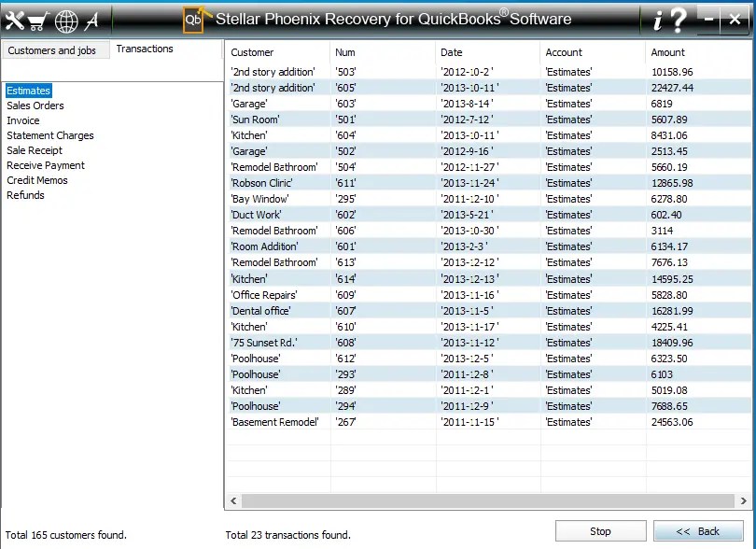This screenshot has height=549, width=756.
Task: Select Sales Orders in the sidebar
Action: pyautogui.click(x=35, y=105)
